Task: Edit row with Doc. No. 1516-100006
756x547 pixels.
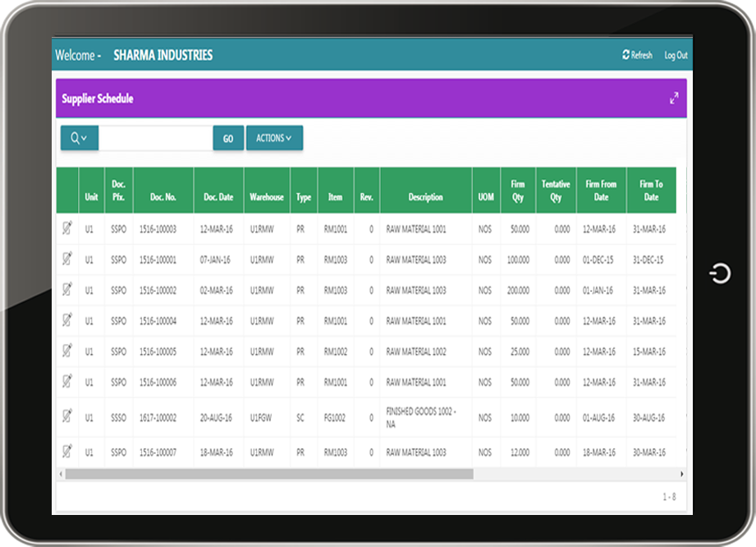Action: tap(67, 382)
